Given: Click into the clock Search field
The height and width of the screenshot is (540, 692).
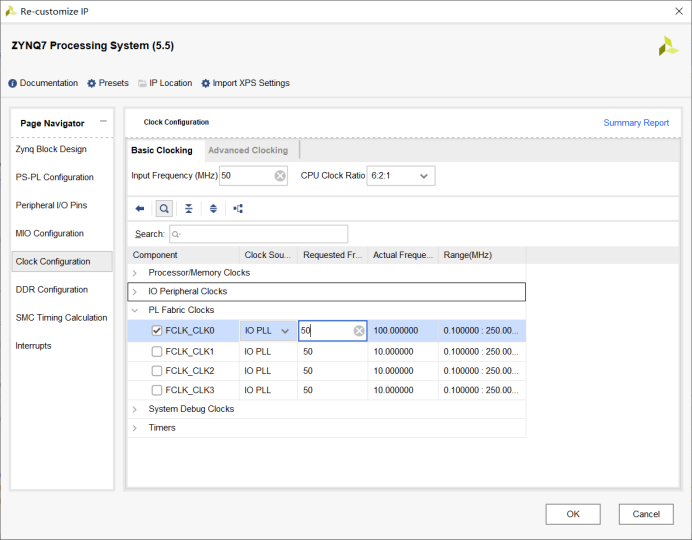Looking at the screenshot, I should click(x=259, y=234).
